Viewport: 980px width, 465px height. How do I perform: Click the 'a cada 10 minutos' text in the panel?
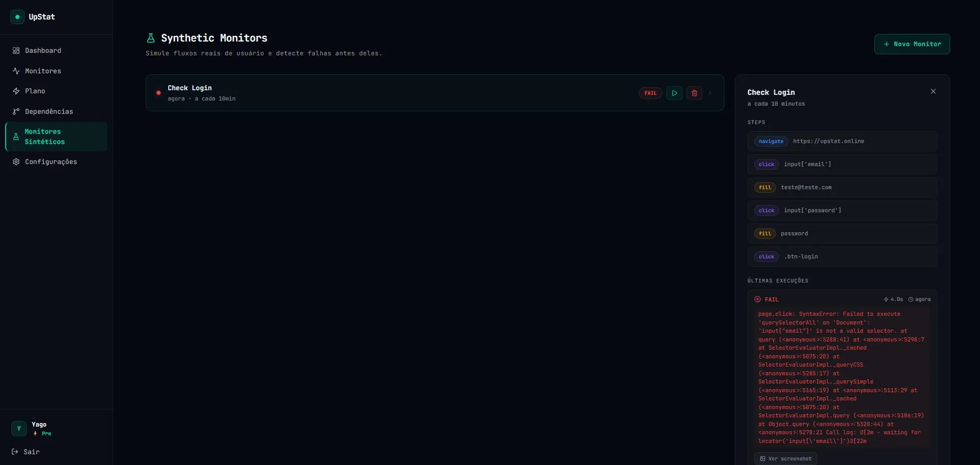pos(776,104)
